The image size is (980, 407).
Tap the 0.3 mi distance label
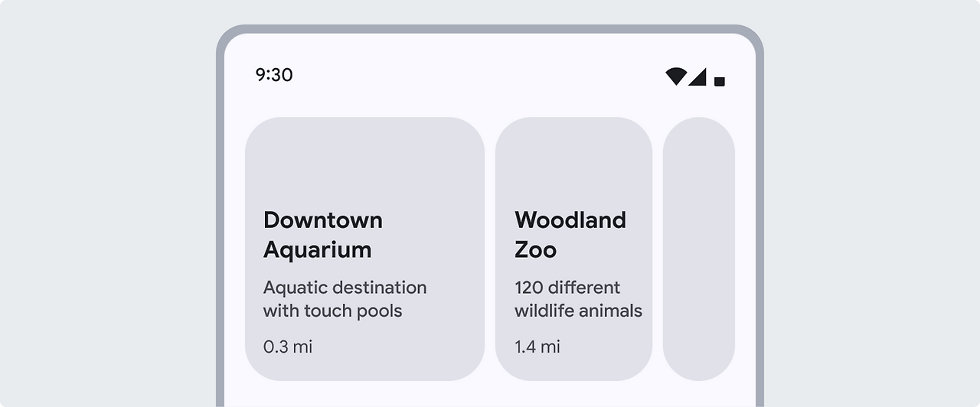click(x=288, y=347)
